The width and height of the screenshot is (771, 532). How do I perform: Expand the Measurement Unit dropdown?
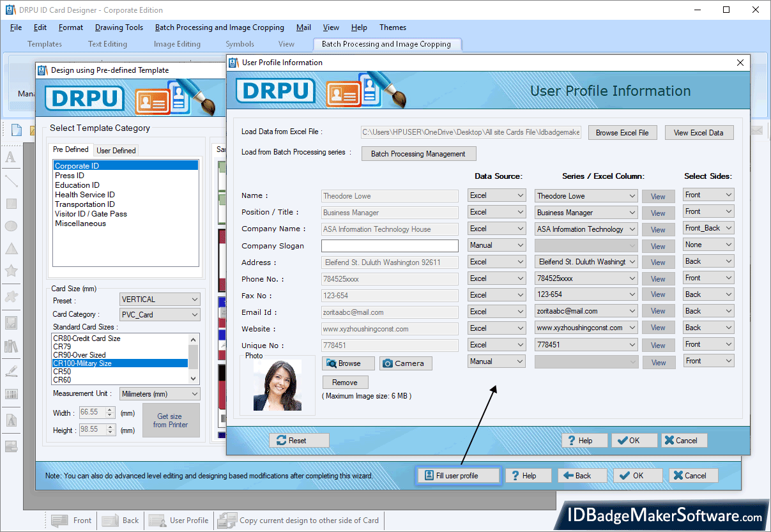click(159, 393)
